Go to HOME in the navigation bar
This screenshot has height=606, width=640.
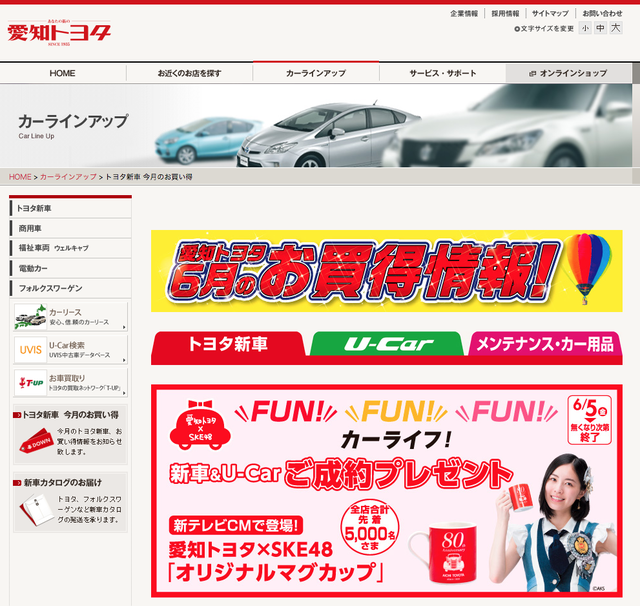(x=62, y=73)
